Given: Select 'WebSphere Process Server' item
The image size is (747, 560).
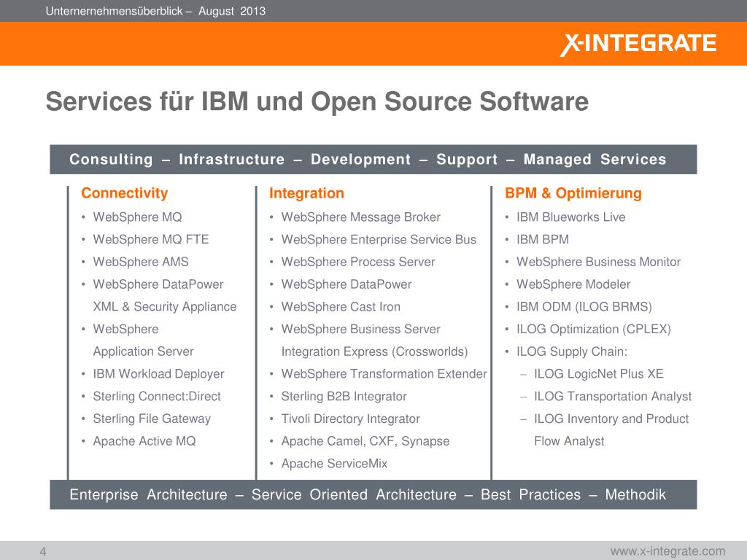Looking at the screenshot, I should click(x=357, y=262).
